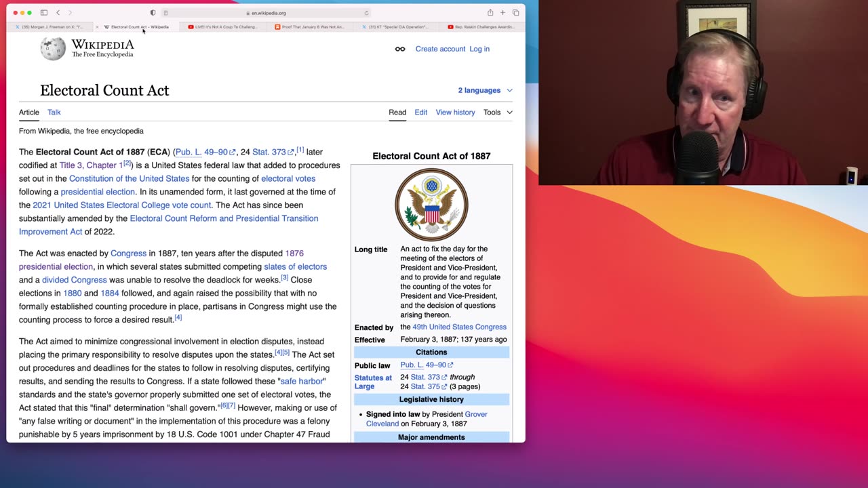Open the 49th United States Congress link

coord(459,327)
